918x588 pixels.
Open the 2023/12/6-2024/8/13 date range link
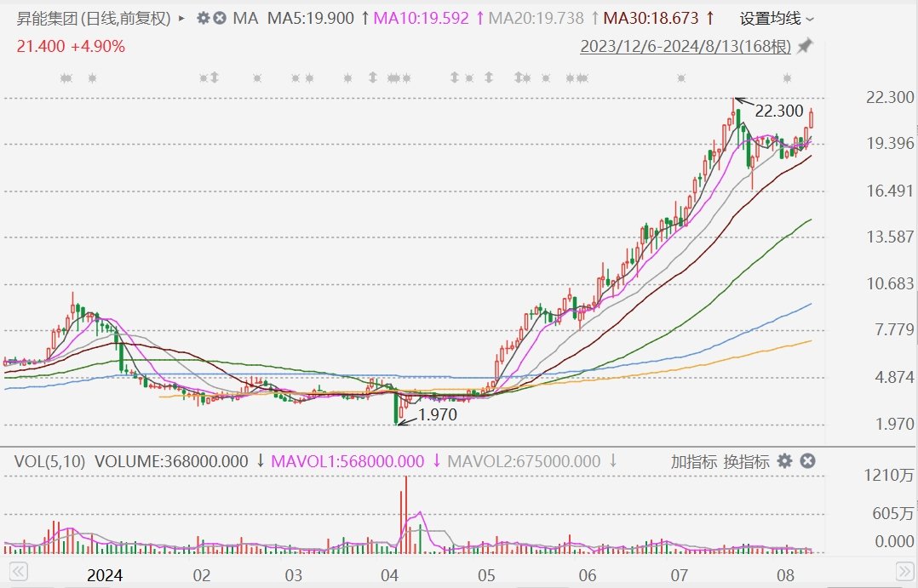tap(686, 46)
